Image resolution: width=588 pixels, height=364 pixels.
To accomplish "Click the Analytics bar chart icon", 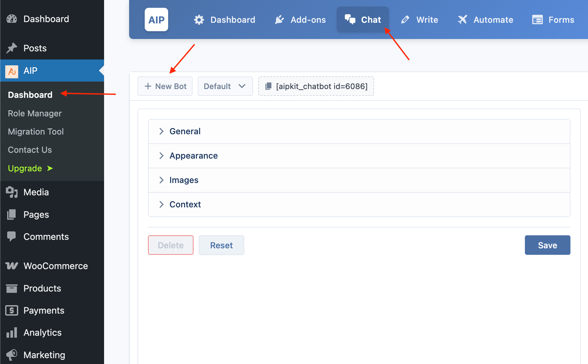I will (x=12, y=332).
